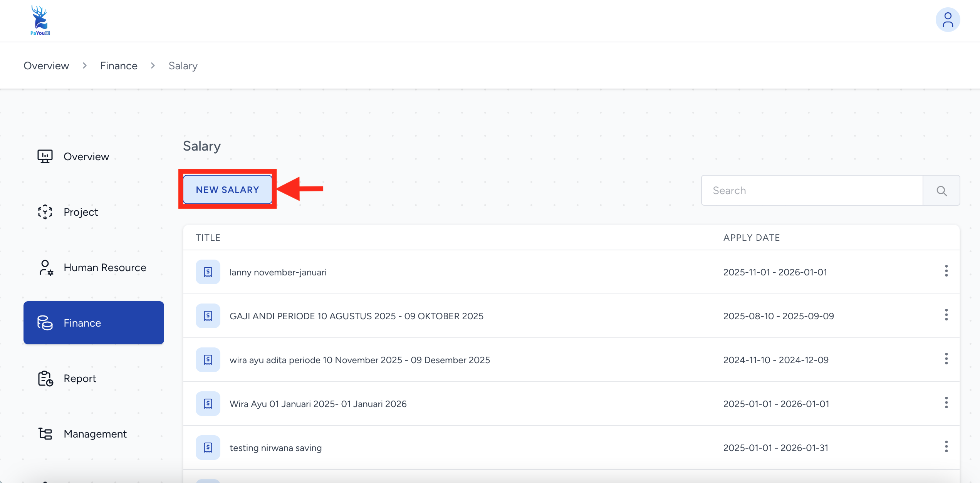Open options menu for GAJI ANDI salary row
Screen dimensions: 980x483
click(946, 315)
